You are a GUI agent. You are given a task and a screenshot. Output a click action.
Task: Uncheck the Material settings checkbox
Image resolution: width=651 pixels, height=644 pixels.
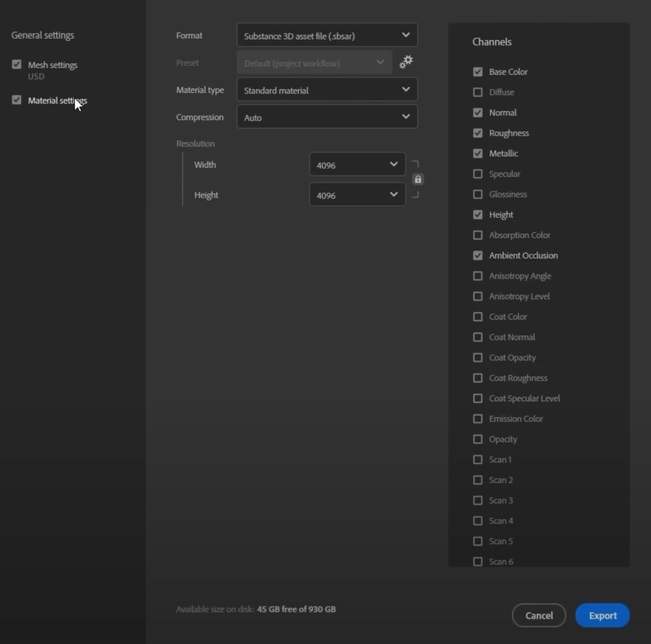point(17,100)
